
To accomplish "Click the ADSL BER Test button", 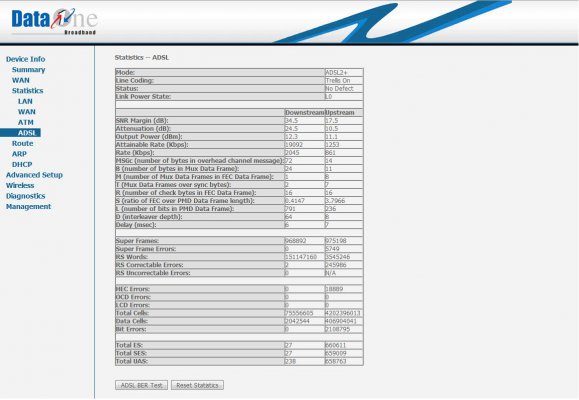I will (141, 385).
